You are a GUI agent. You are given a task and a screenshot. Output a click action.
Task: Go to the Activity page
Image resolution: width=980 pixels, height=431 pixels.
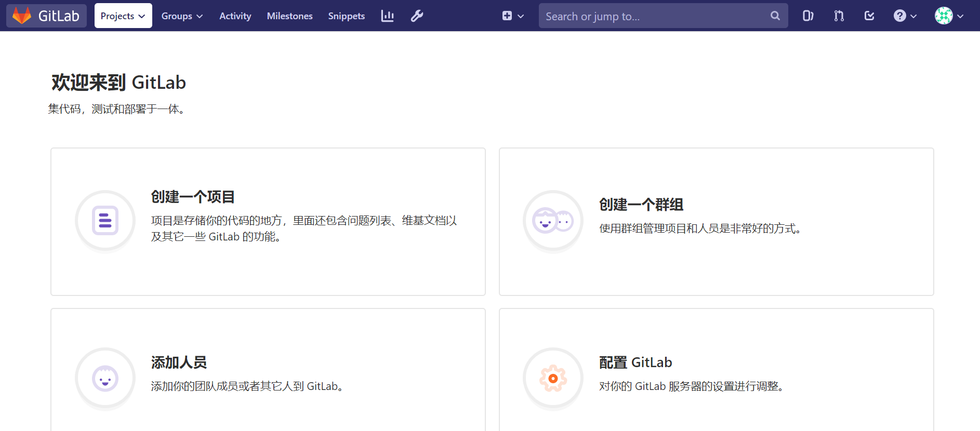[235, 16]
